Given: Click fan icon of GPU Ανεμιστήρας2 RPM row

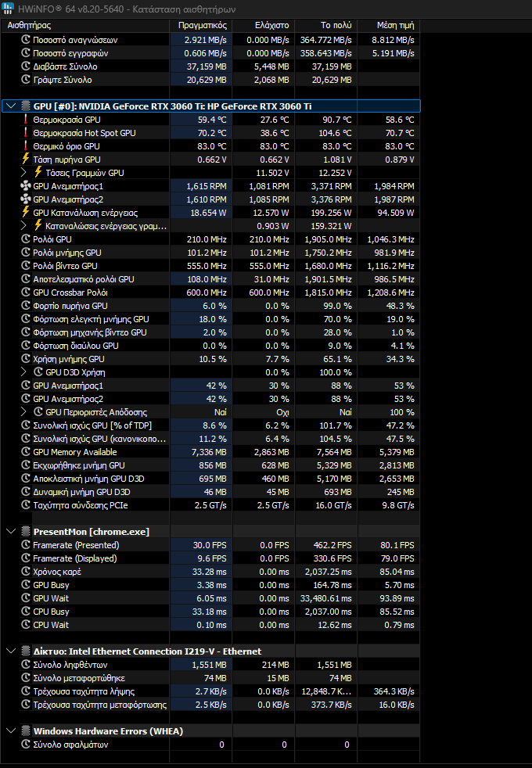Looking at the screenshot, I should [x=26, y=199].
